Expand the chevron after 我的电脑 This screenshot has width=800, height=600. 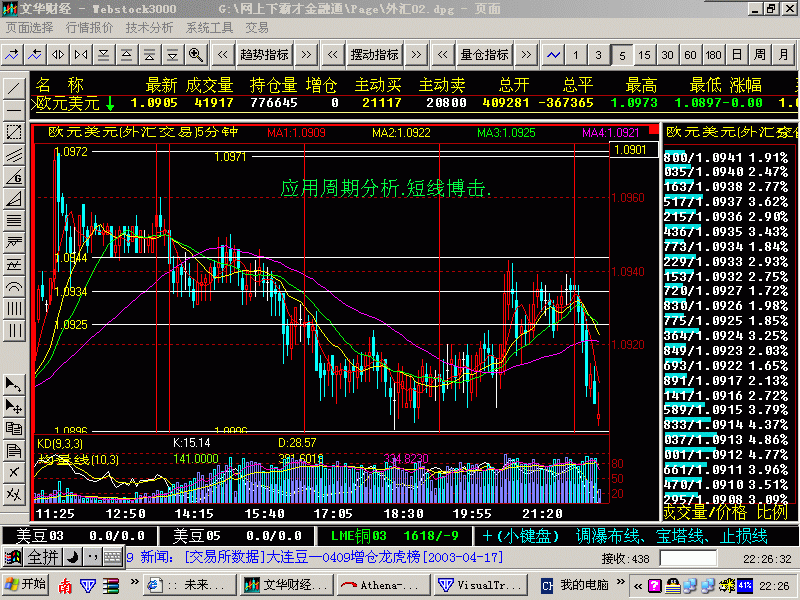pos(620,582)
